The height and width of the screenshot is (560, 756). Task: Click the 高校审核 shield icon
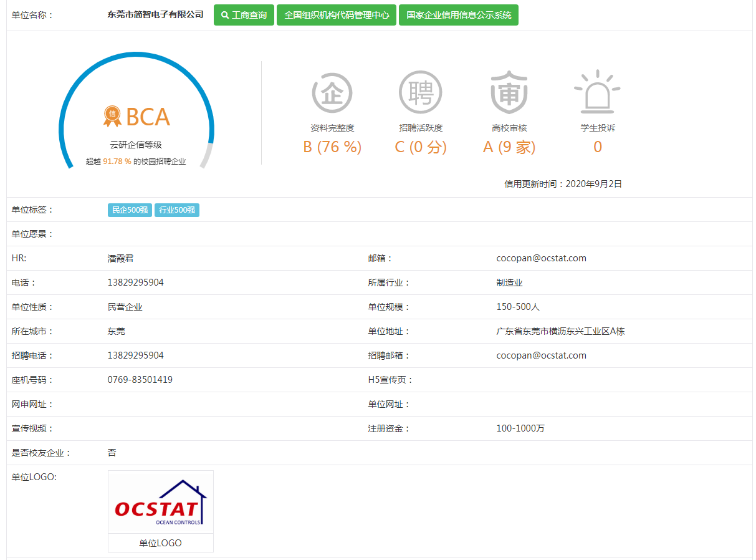pos(509,93)
